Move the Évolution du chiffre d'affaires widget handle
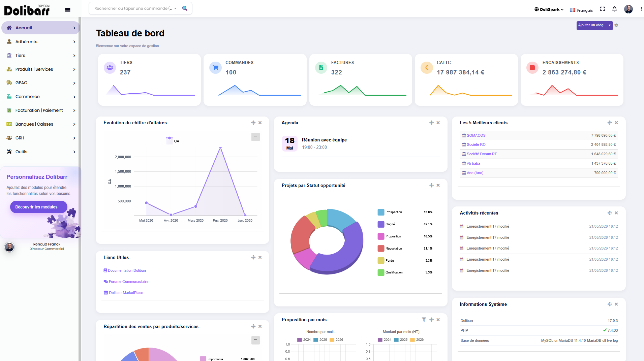The width and height of the screenshot is (644, 361). [x=253, y=123]
